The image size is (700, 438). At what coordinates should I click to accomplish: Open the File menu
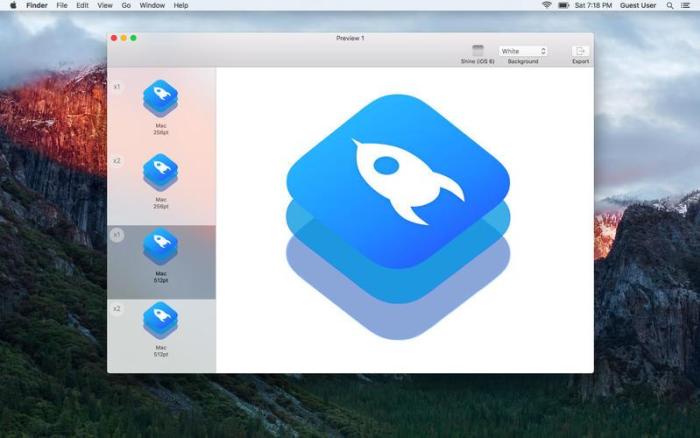pyautogui.click(x=62, y=5)
